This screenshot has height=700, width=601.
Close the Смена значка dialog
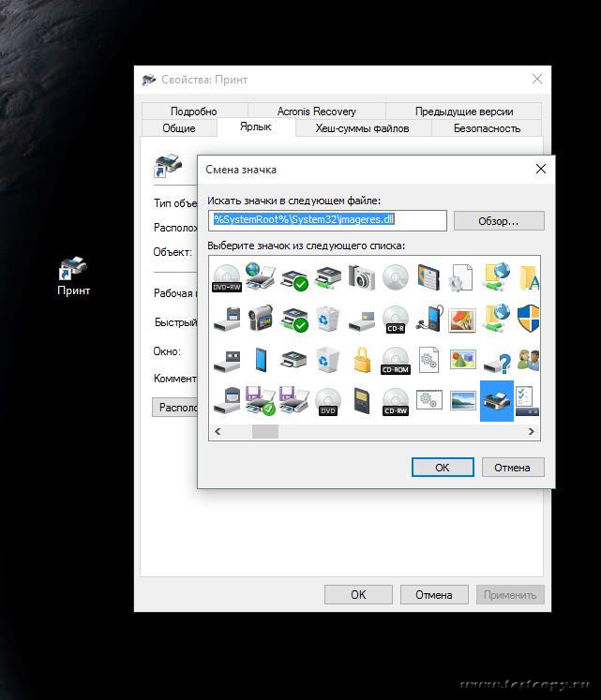click(x=540, y=170)
